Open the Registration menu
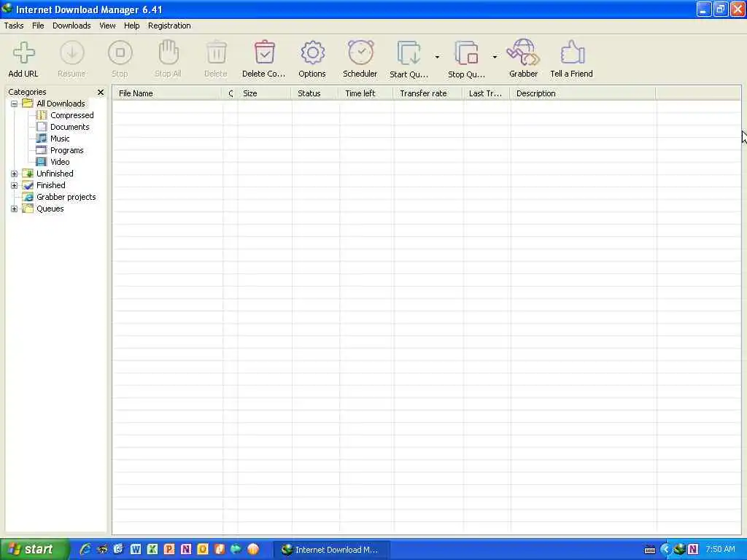The height and width of the screenshot is (560, 747). click(169, 26)
